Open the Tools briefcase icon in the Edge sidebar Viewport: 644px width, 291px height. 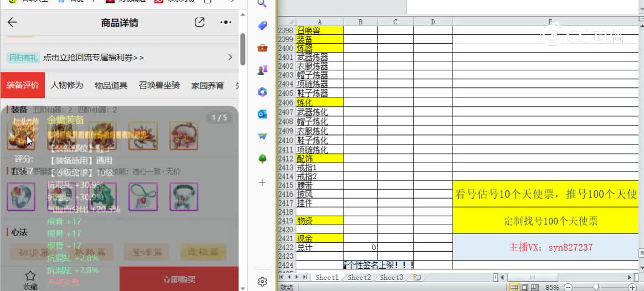pyautogui.click(x=262, y=48)
